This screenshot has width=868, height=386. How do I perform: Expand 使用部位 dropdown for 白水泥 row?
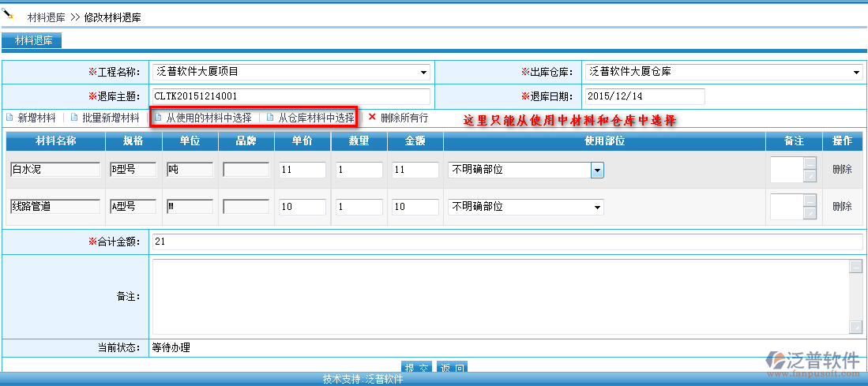pos(597,170)
